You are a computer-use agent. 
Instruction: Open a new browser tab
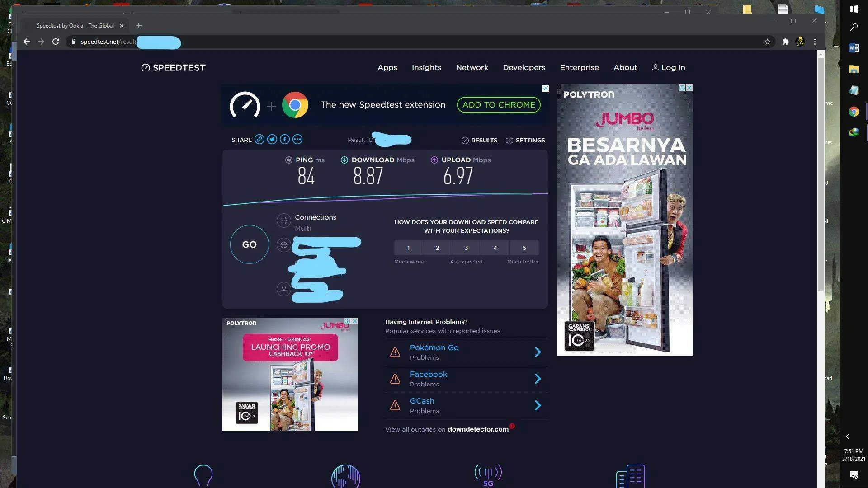click(139, 26)
